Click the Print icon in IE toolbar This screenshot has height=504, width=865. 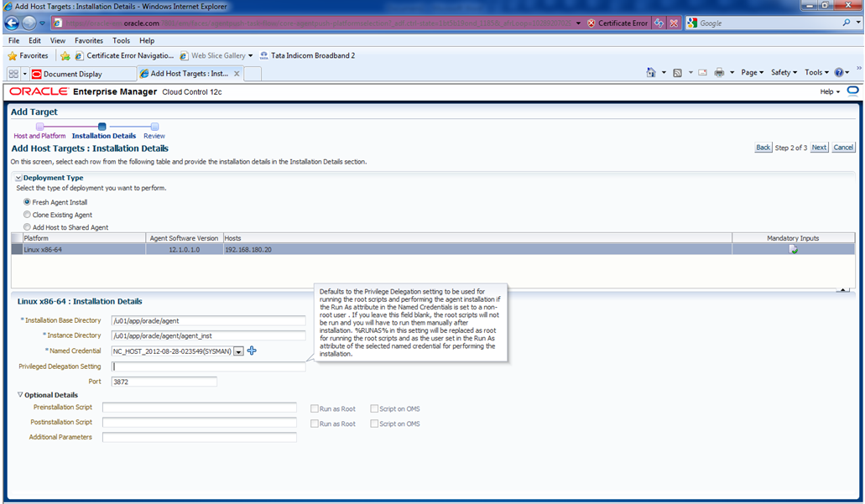coord(719,73)
